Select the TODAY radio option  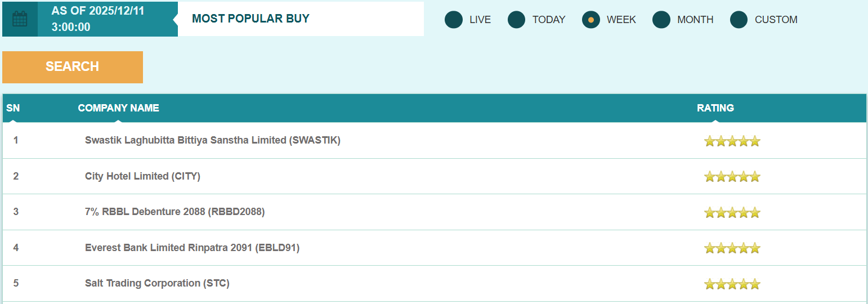[x=517, y=20]
